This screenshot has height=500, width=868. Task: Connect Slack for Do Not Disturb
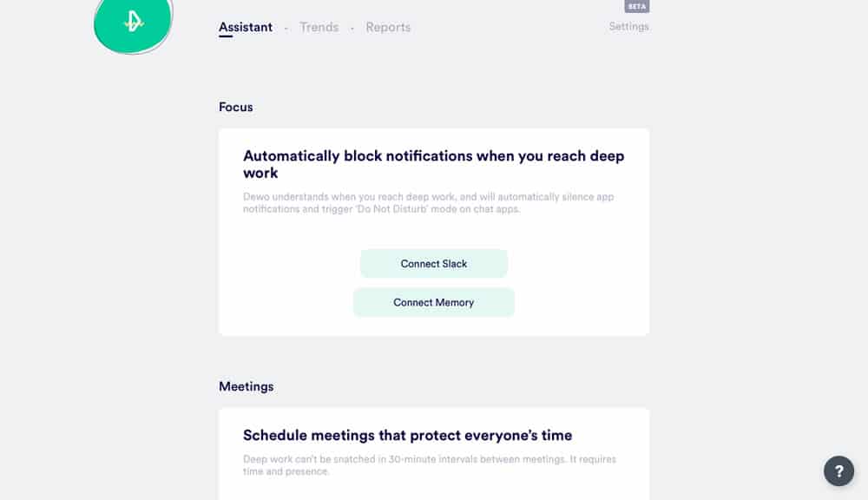coord(433,264)
